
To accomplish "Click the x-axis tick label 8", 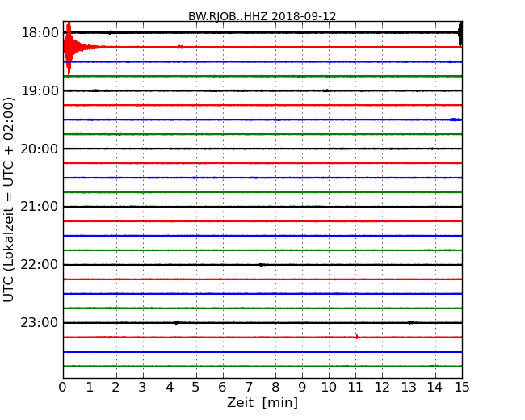I will click(275, 388).
